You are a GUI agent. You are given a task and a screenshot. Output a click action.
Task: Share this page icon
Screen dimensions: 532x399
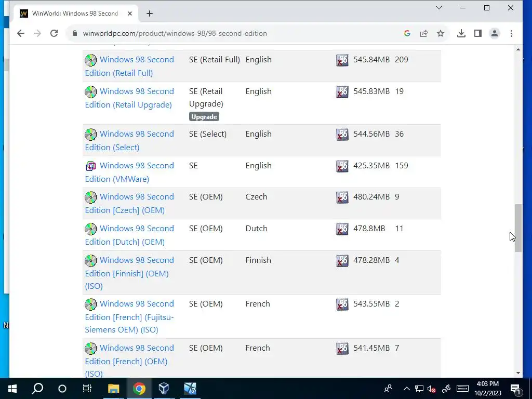[x=424, y=33]
